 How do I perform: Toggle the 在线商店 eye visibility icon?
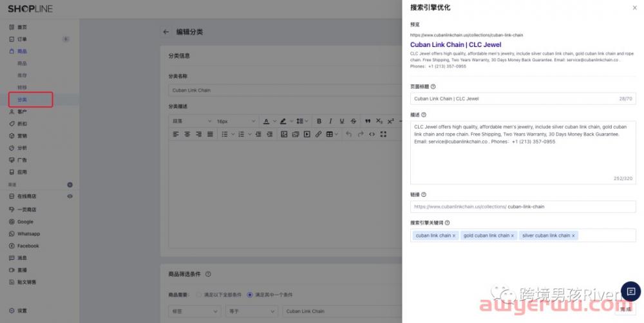point(70,196)
